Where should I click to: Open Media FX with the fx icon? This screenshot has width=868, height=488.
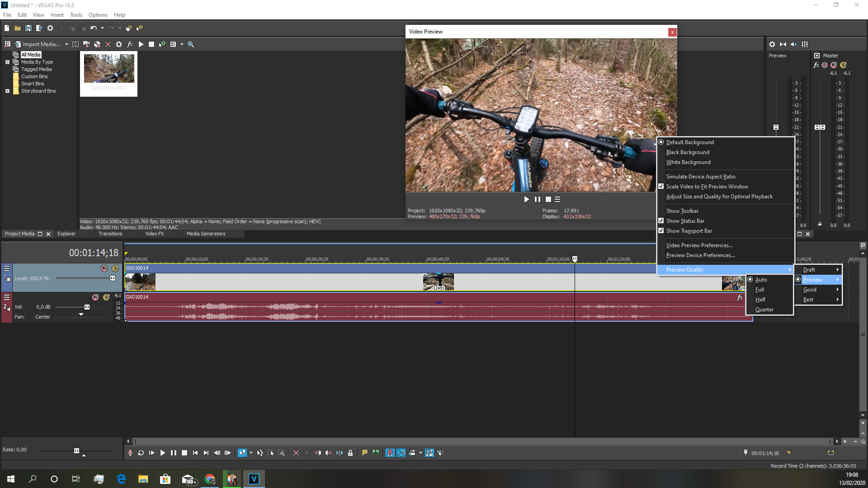coord(130,44)
